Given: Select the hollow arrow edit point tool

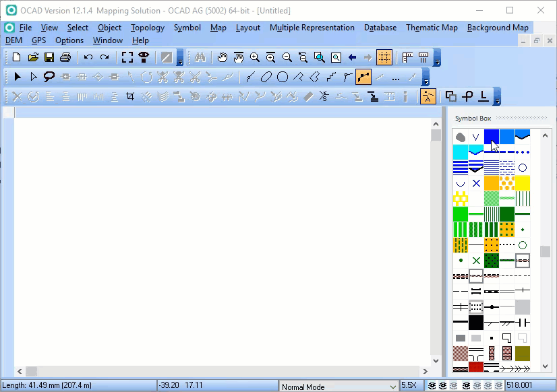Looking at the screenshot, I should [33, 77].
